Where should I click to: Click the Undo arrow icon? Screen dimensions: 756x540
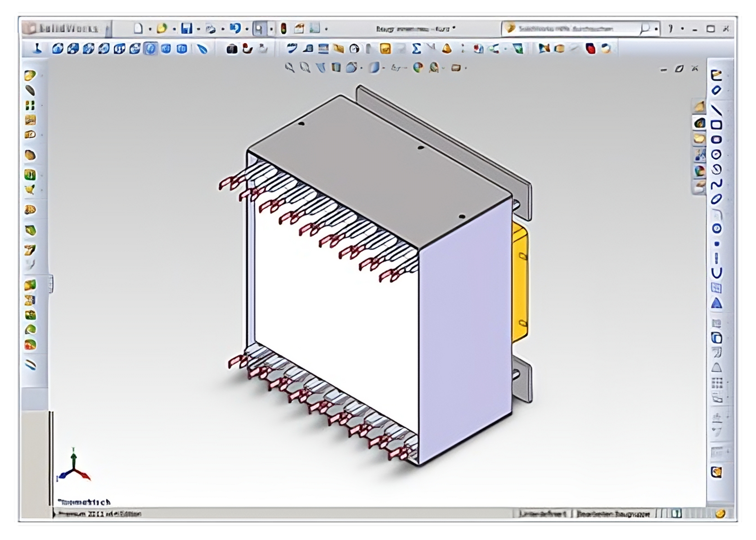[x=235, y=29]
